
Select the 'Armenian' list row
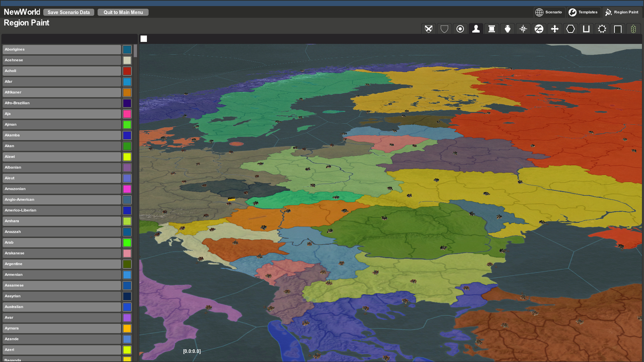[62, 275]
